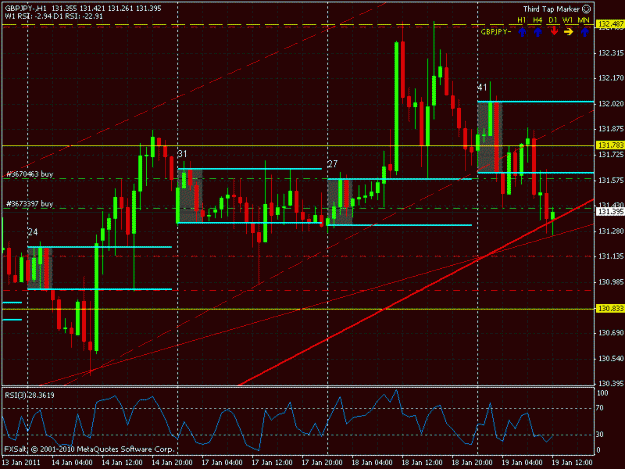Click the 130.985 price scale value
Viewport: 625px width, 469px height.
point(611,282)
